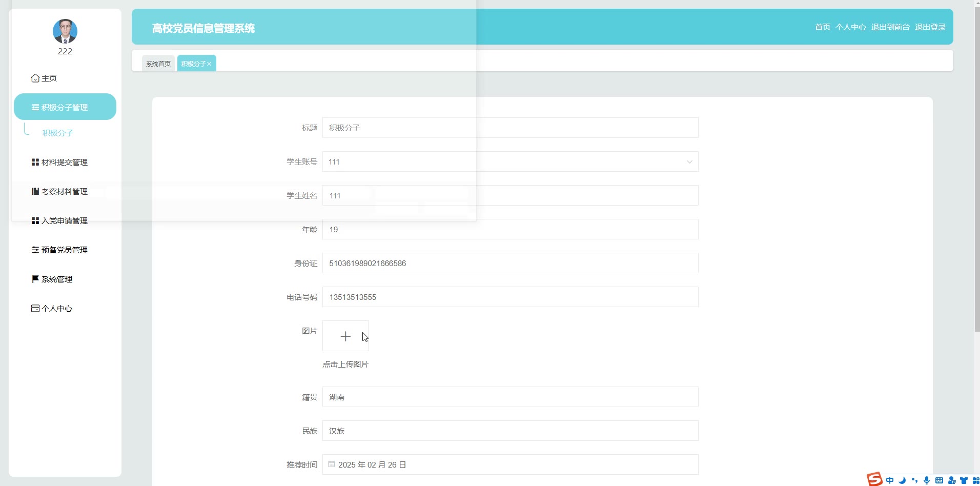Click the list icon beside 积极分子管理

pos(35,107)
